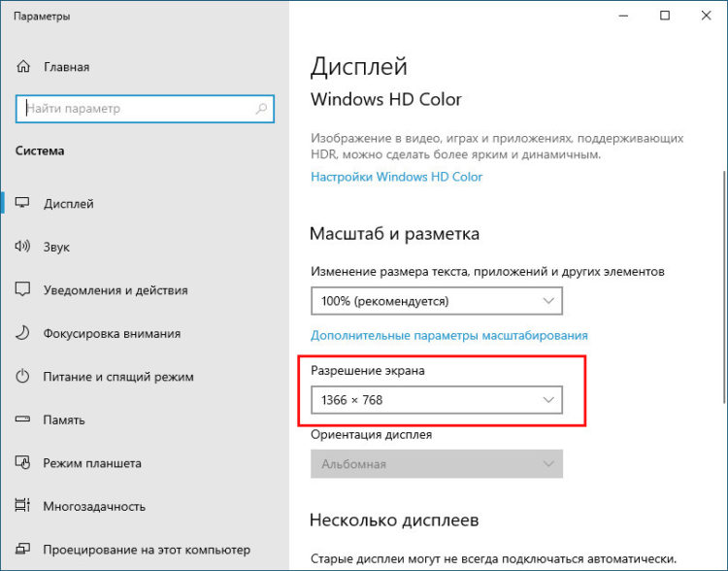Viewport: 728px width, 571px height.
Task: Open the Настройки Windows HD Color link
Action: (x=396, y=177)
